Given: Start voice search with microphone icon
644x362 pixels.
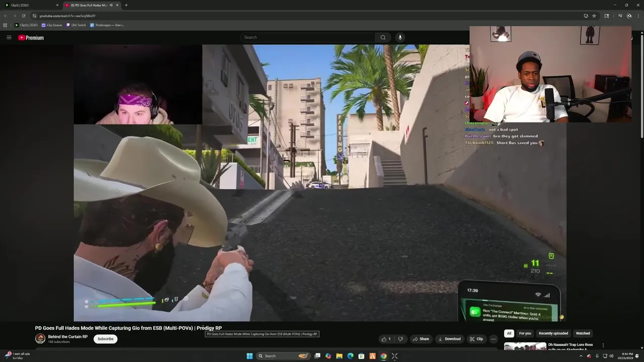Looking at the screenshot, I should (x=400, y=37).
